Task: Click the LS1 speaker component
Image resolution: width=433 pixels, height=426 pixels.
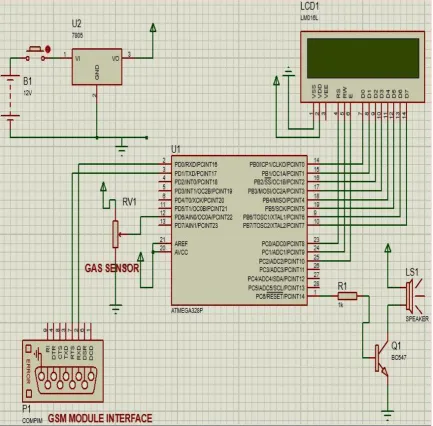Action: click(414, 296)
